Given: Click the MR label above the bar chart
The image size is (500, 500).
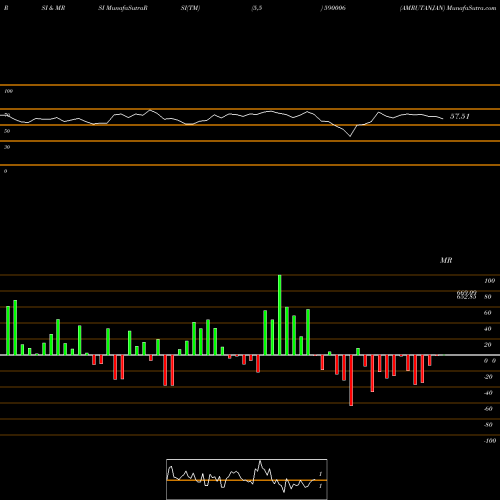Looking at the screenshot, I should [x=446, y=260].
